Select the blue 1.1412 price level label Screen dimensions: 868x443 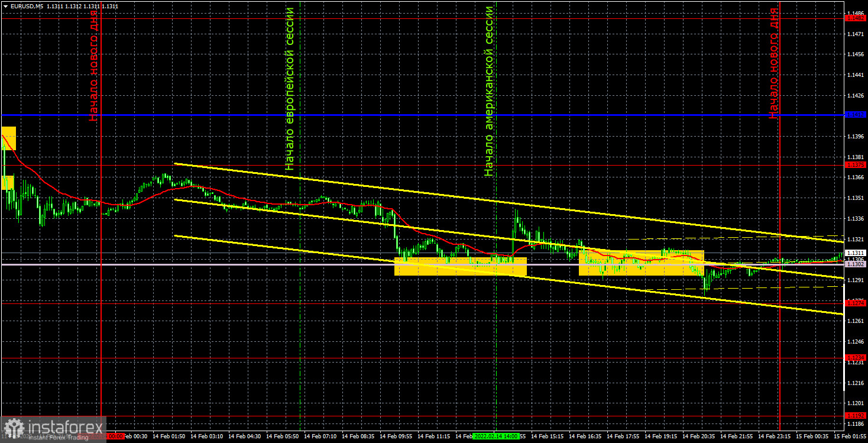856,114
